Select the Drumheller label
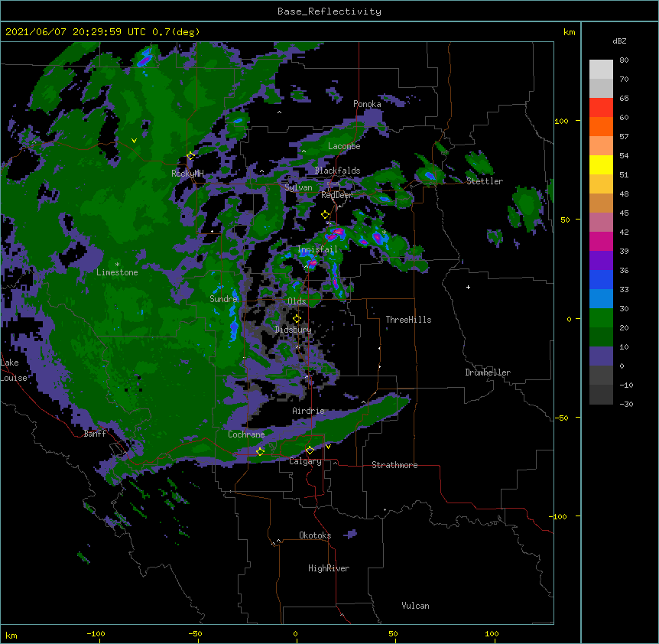The image size is (659, 644). (x=488, y=372)
